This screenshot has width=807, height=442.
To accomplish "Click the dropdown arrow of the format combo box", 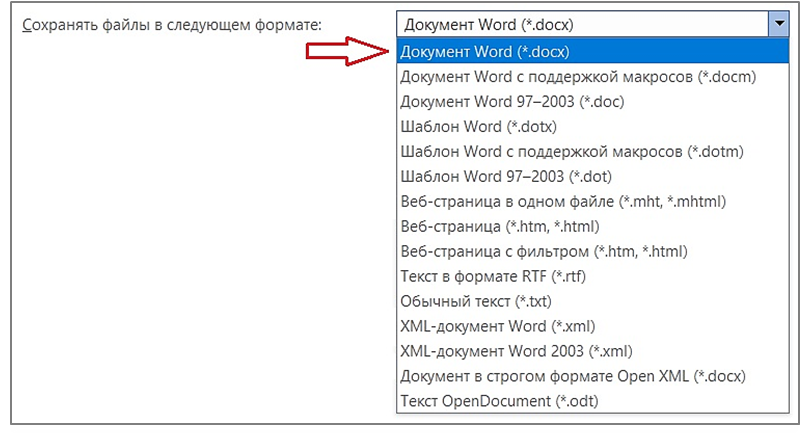I will click(776, 24).
